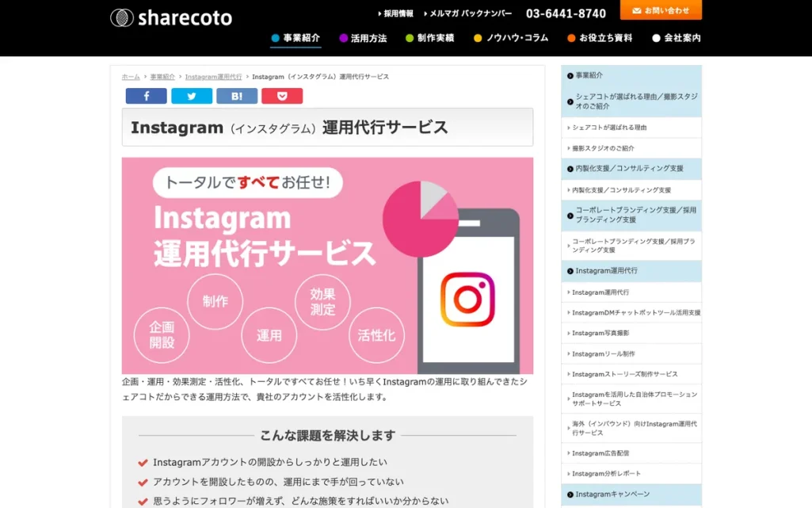Click text アカウントを開設したものの、運用にまで手が回っていない
Viewport: 812px width, 508px height.
tap(278, 482)
